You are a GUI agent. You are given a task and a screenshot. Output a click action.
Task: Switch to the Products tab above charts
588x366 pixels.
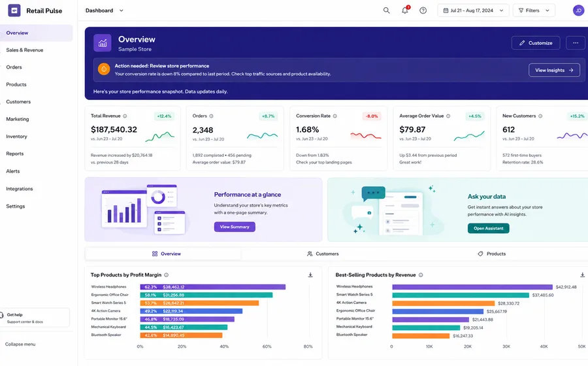[x=491, y=254]
